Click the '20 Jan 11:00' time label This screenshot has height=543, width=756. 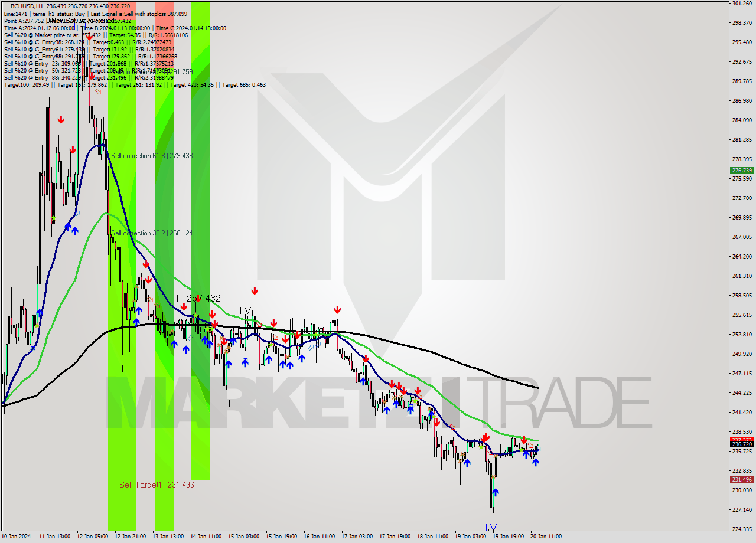point(546,537)
